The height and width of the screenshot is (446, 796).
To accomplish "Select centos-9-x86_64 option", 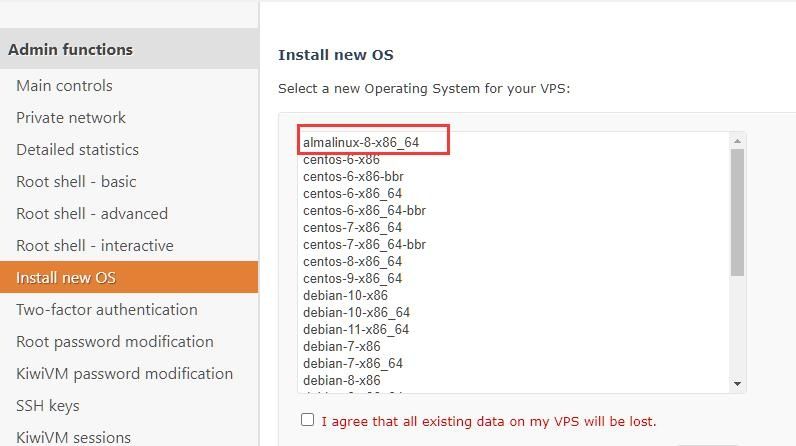I will [352, 278].
